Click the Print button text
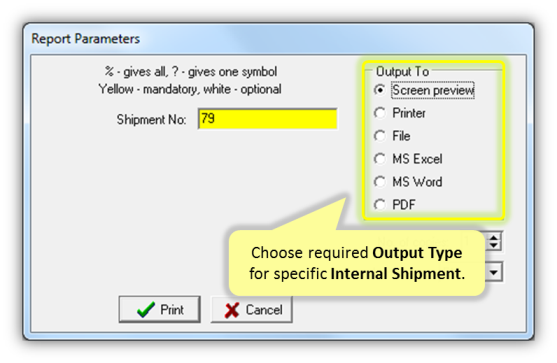Viewport: 557px width, 363px height. [172, 310]
